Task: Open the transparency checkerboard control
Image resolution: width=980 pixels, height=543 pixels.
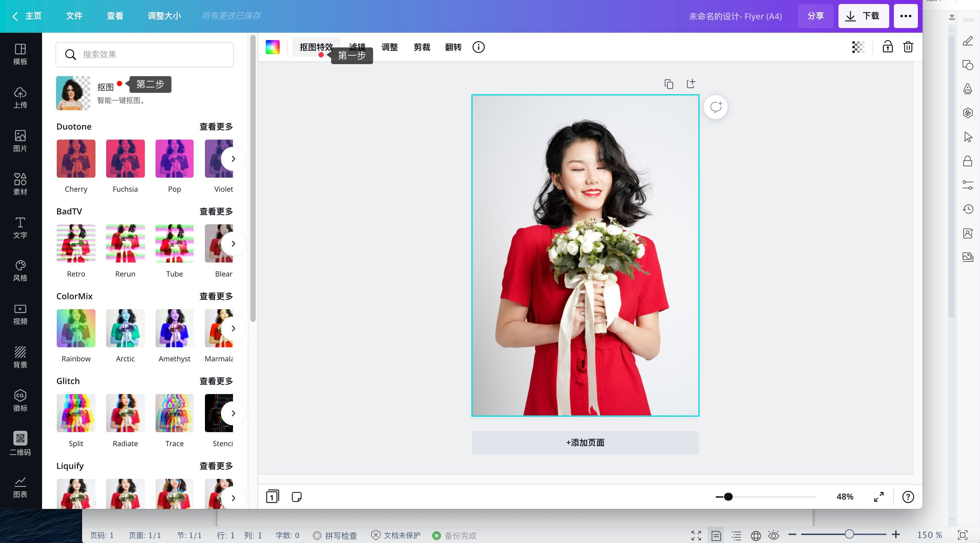Action: [x=857, y=47]
